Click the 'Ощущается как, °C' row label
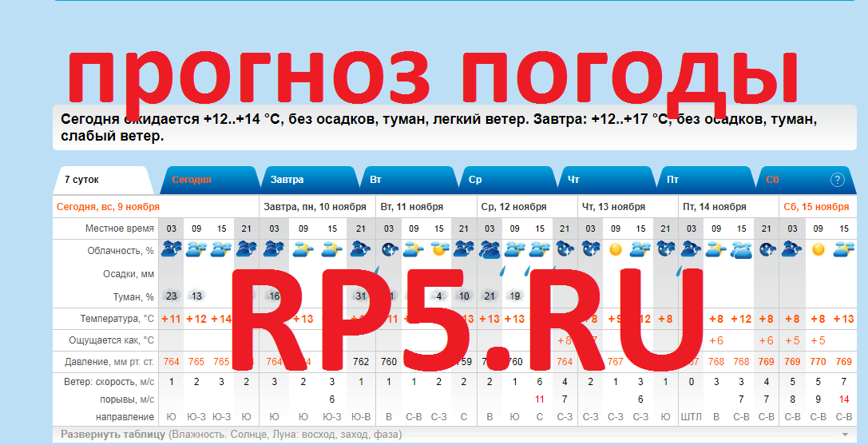The image size is (868, 445). (x=111, y=340)
